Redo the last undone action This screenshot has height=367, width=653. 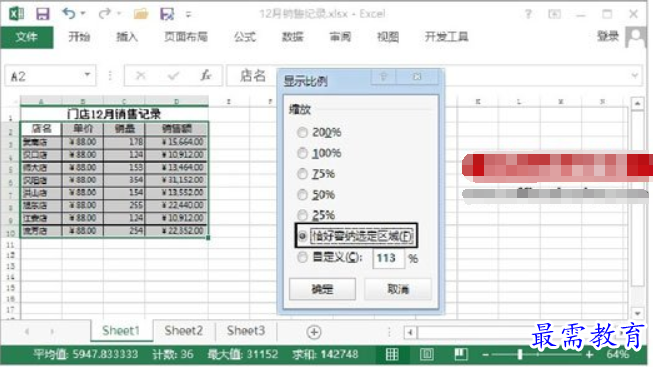tap(104, 14)
